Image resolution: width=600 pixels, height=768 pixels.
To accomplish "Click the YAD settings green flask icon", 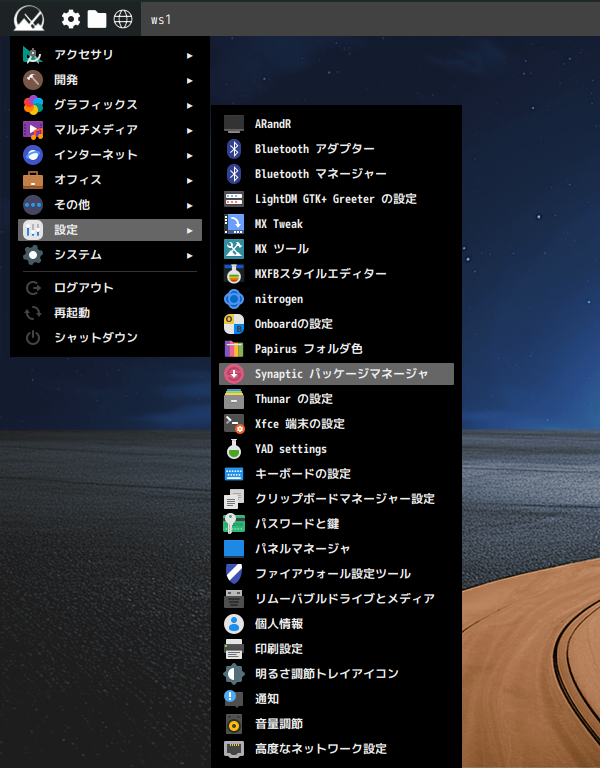I will click(x=234, y=449).
